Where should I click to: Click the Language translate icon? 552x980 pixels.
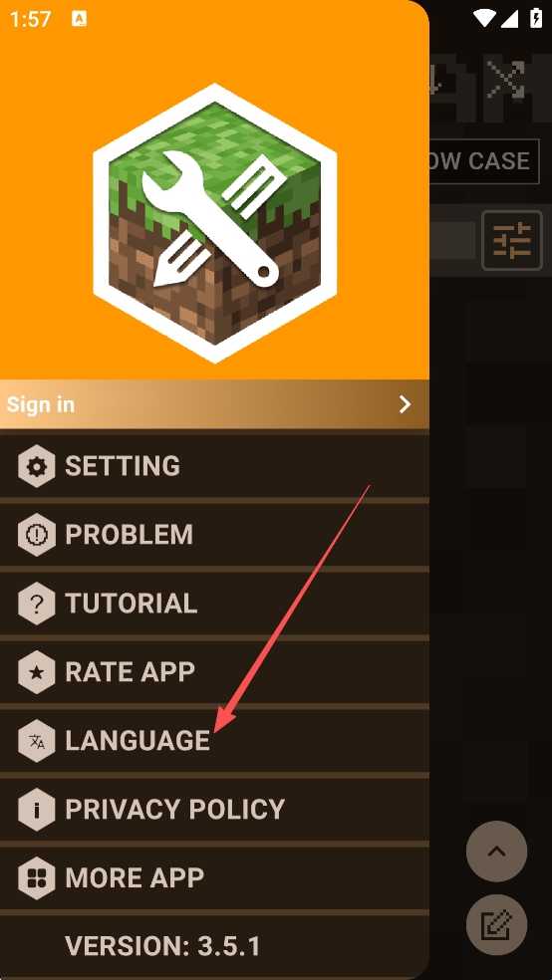click(x=37, y=741)
